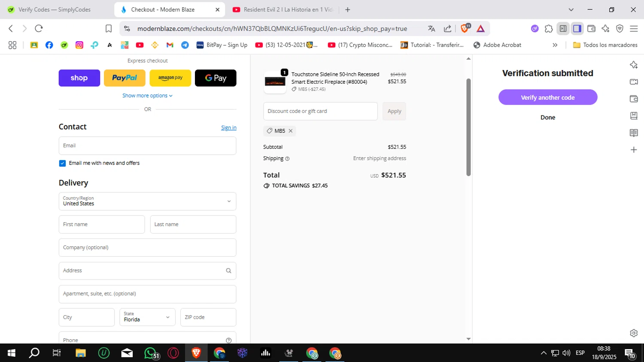Click Done in verification panel
The width and height of the screenshot is (644, 362).
click(548, 117)
